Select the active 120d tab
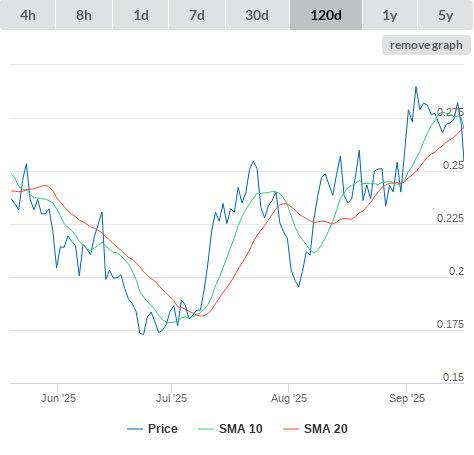 [326, 15]
